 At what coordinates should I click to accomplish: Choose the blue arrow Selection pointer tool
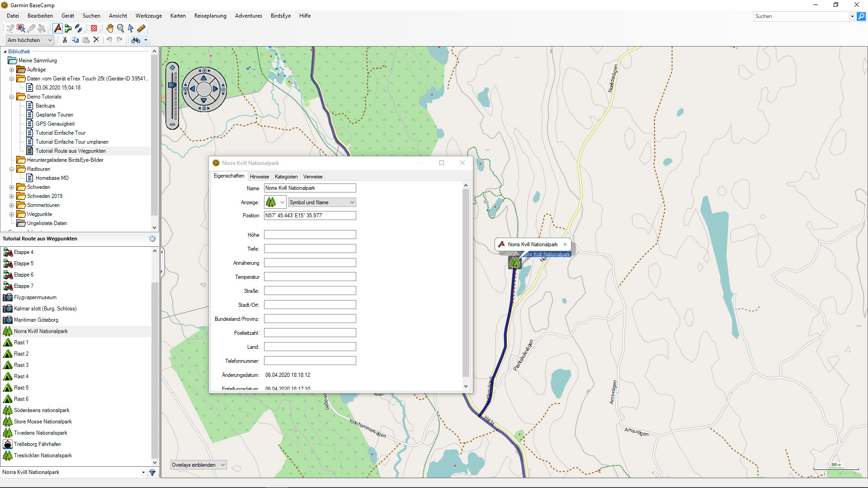point(131,28)
